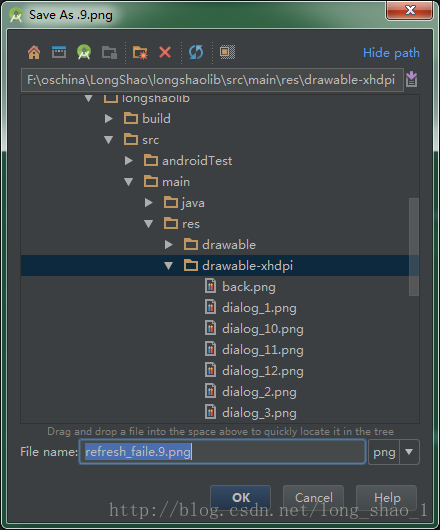Click the red Delete icon
Image resolution: width=440 pixels, height=530 pixels.
coord(165,52)
